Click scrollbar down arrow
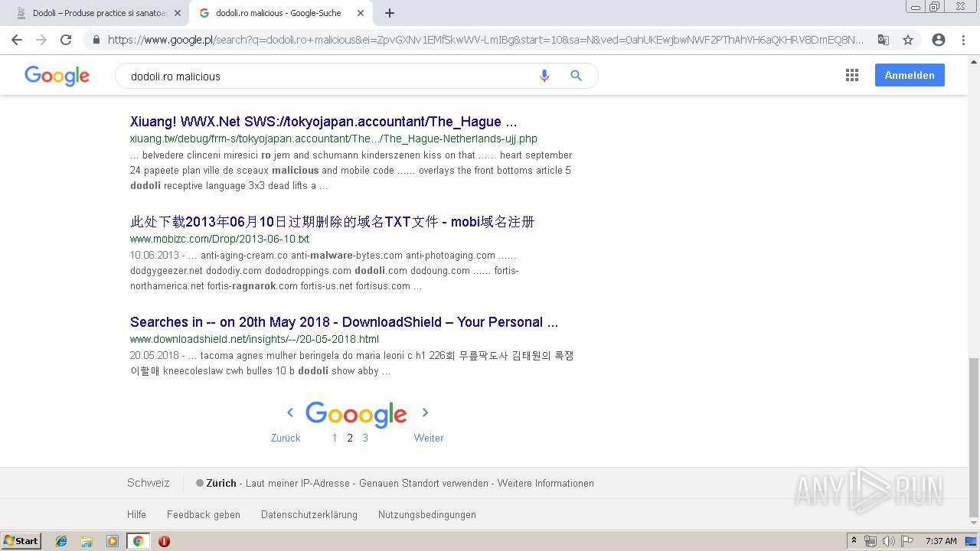This screenshot has height=551, width=980. (x=974, y=524)
